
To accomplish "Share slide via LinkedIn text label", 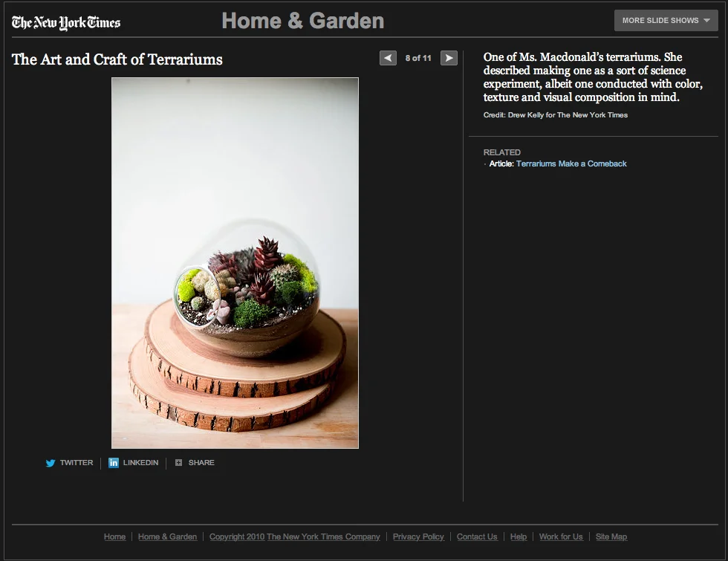I will pos(140,462).
